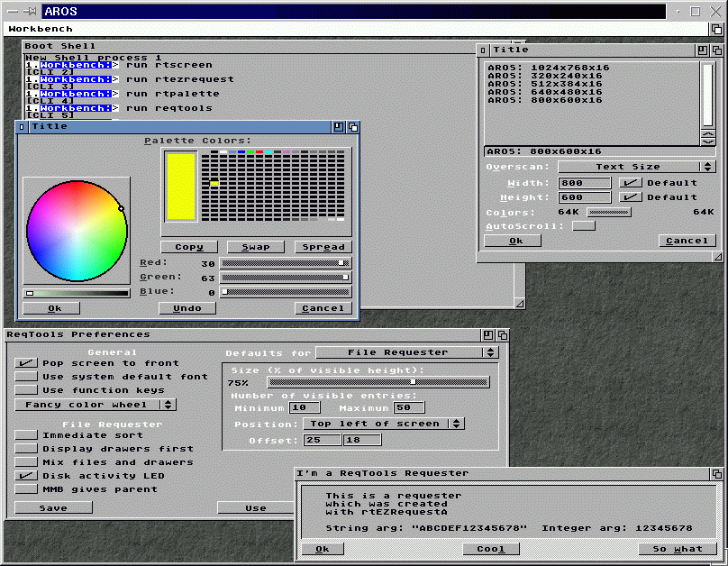This screenshot has height=566, width=728.
Task: Click zoom gadget of screen mode Title window
Action: 703,50
